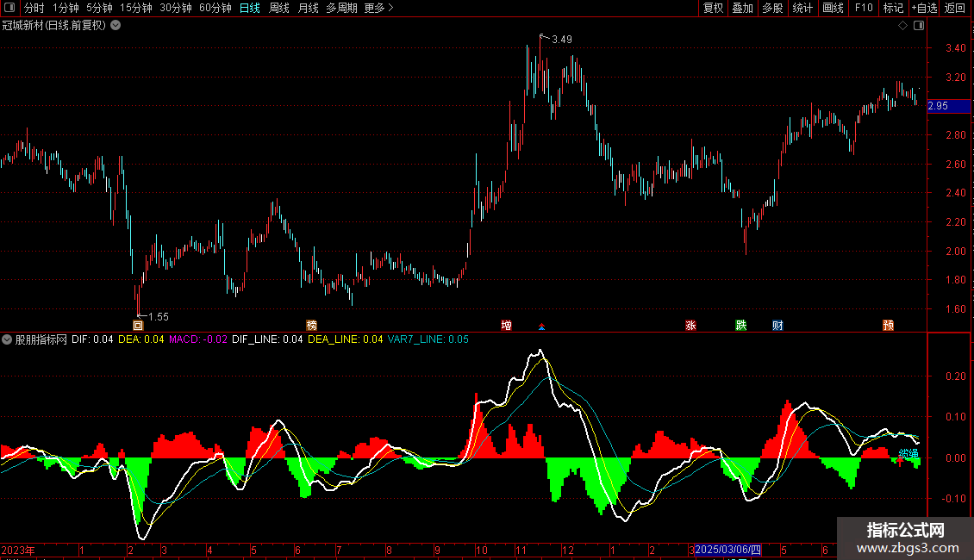Open the 回 event marker

[x=138, y=326]
